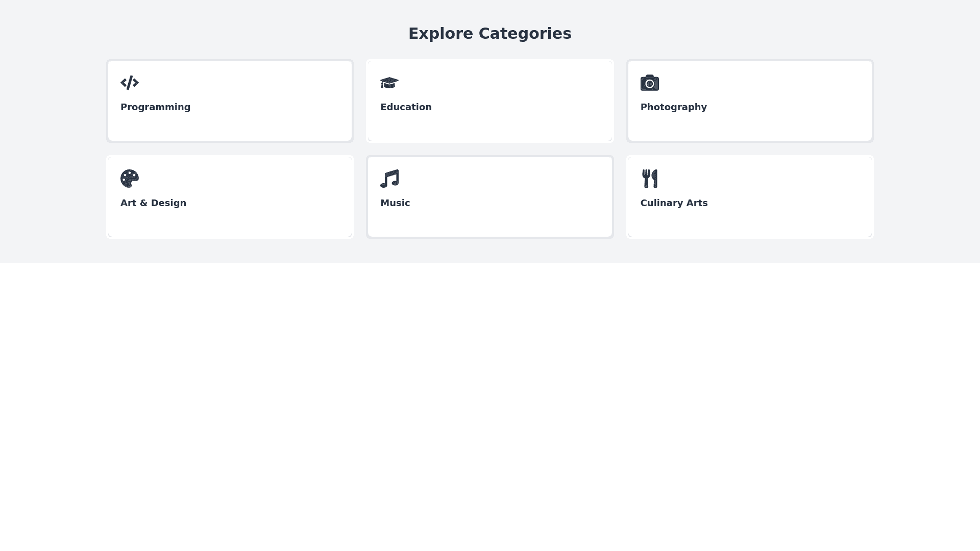Click the blank white area below the categories
Viewport: 980px width, 551px height.
coord(490,398)
